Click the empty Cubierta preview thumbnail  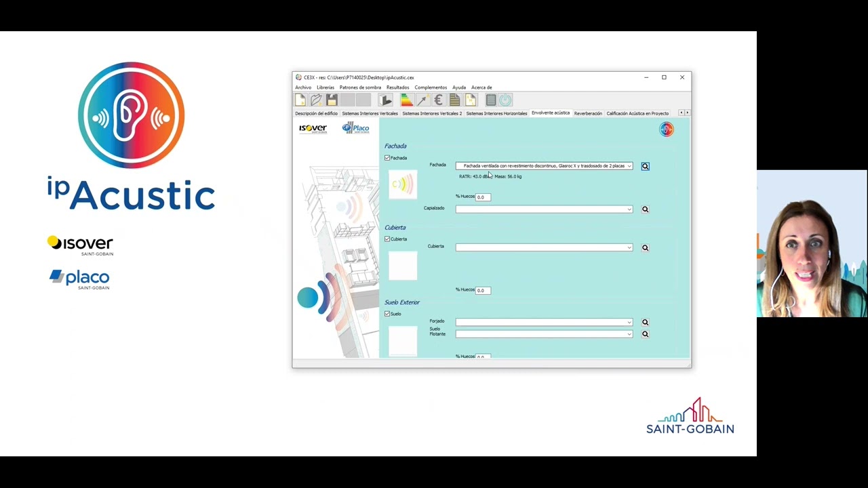403,266
